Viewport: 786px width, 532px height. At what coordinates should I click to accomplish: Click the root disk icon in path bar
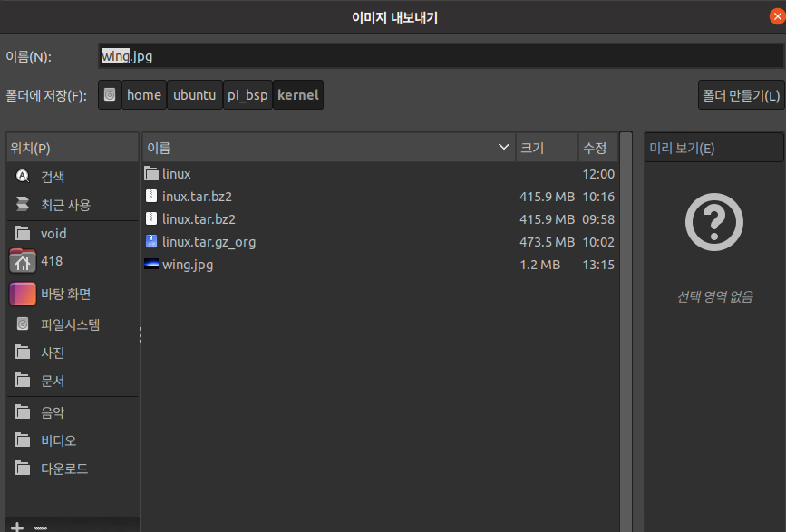pos(110,94)
